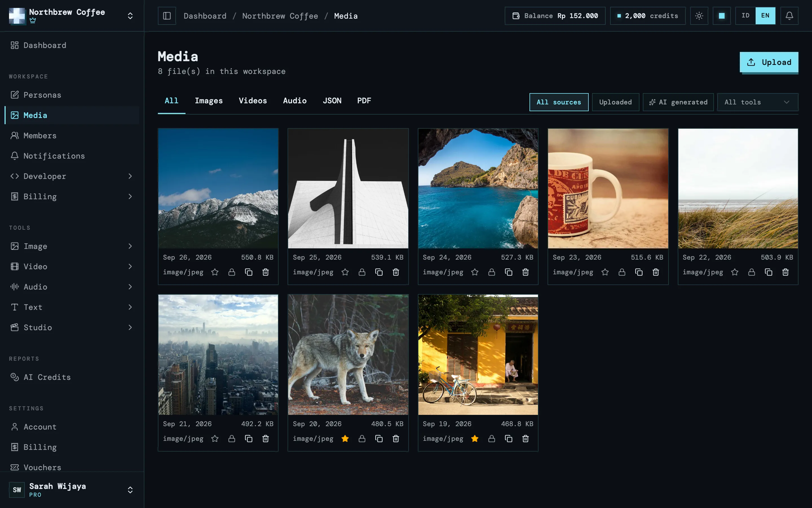The width and height of the screenshot is (812, 508).
Task: Delete the Sep 26, 2026 image
Action: tap(265, 272)
